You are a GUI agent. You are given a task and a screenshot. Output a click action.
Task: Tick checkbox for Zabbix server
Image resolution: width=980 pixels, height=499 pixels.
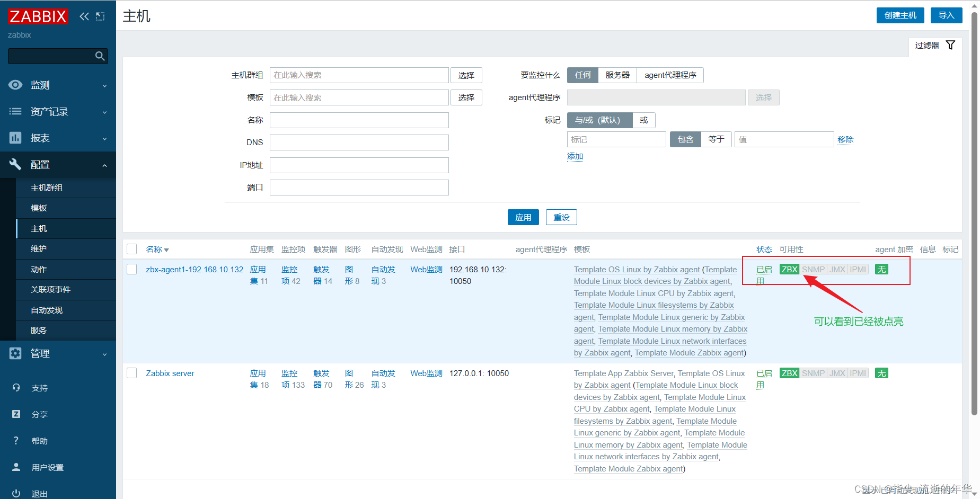[132, 373]
